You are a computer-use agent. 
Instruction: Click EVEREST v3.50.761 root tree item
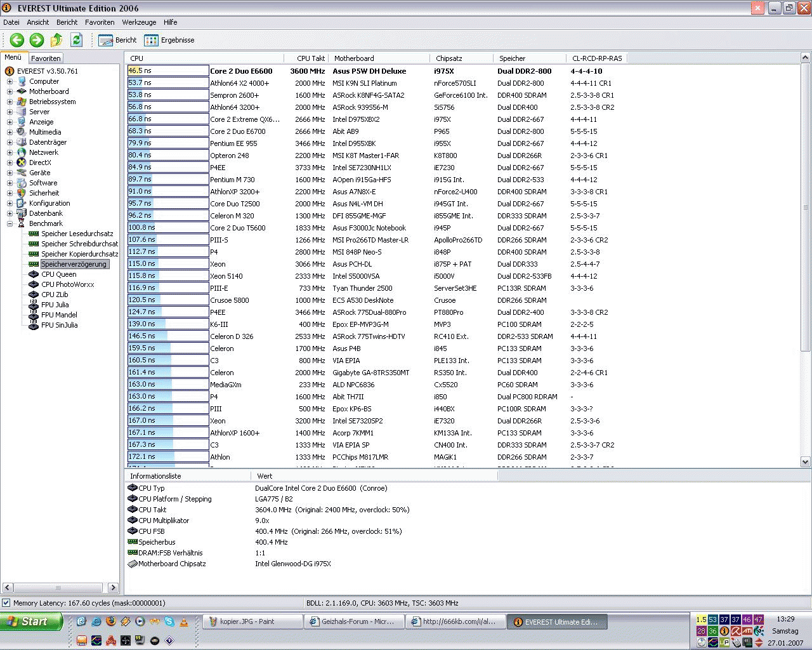(x=48, y=71)
